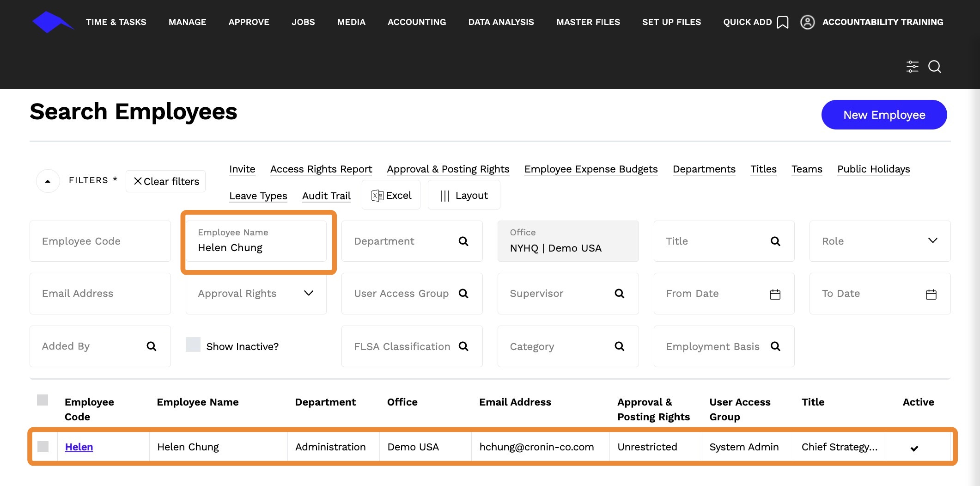Open the Helen employee code link
980x486 pixels.
(x=79, y=447)
